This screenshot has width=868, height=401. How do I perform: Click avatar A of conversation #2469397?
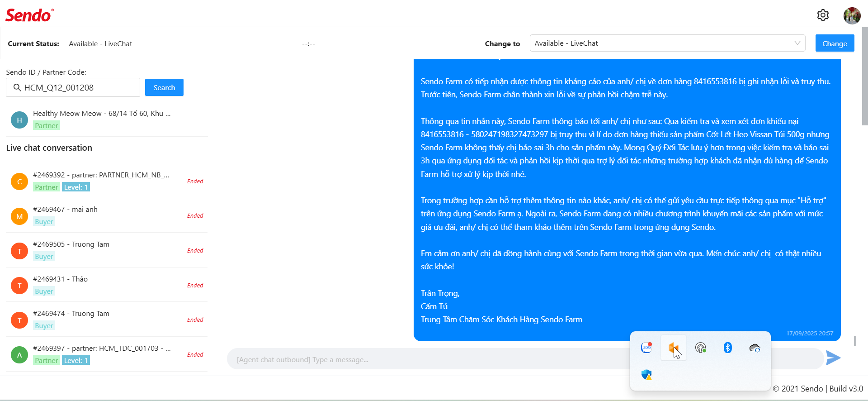[x=19, y=355]
